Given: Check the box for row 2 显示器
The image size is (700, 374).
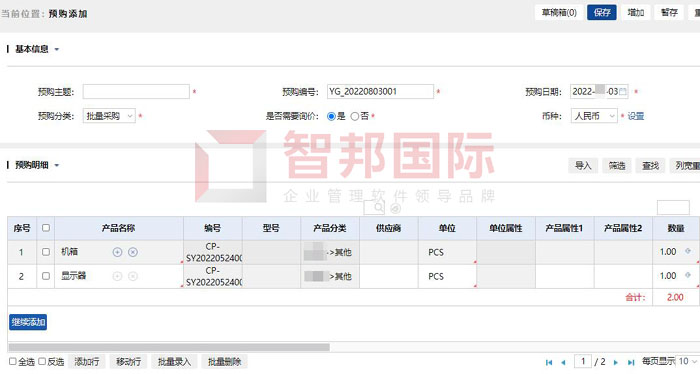Looking at the screenshot, I should pyautogui.click(x=46, y=276).
